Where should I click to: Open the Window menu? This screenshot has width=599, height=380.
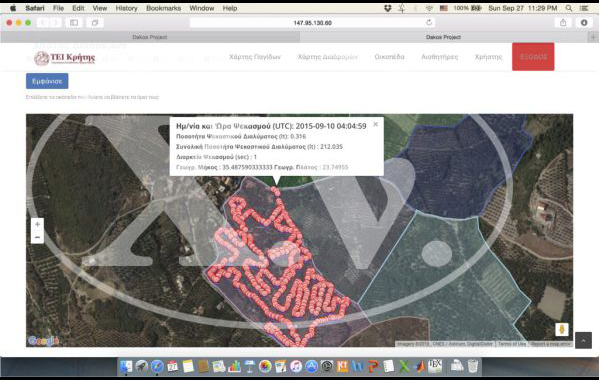tap(202, 8)
